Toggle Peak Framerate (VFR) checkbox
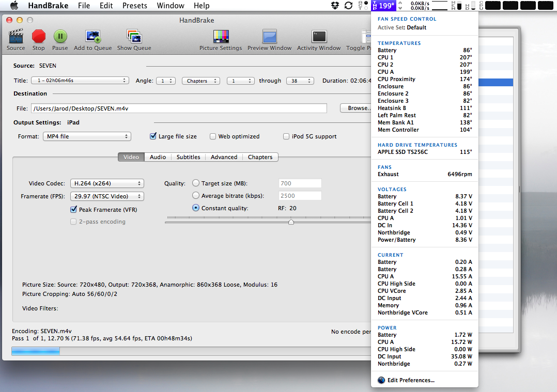The image size is (557, 392). coord(73,210)
